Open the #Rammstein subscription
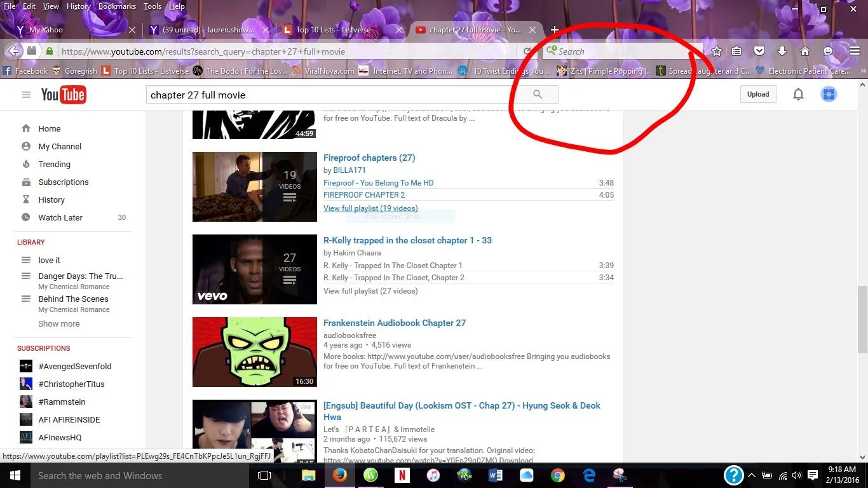Image resolution: width=868 pixels, height=488 pixels. (62, 402)
